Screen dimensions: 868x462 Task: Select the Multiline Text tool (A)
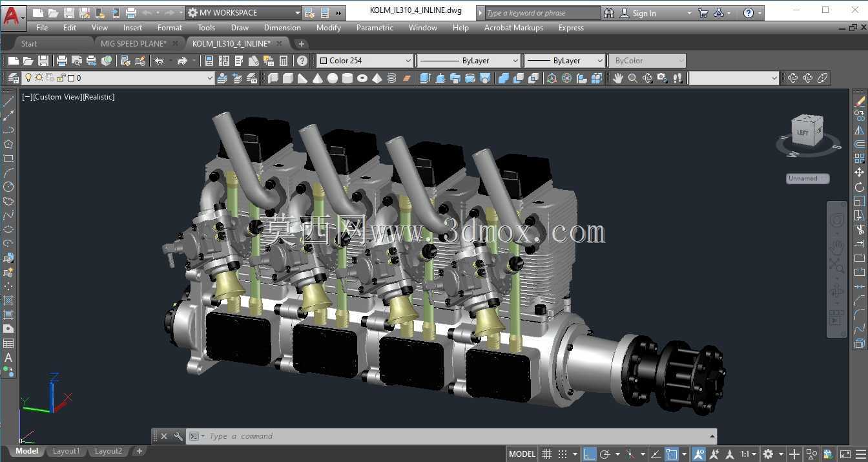8,357
